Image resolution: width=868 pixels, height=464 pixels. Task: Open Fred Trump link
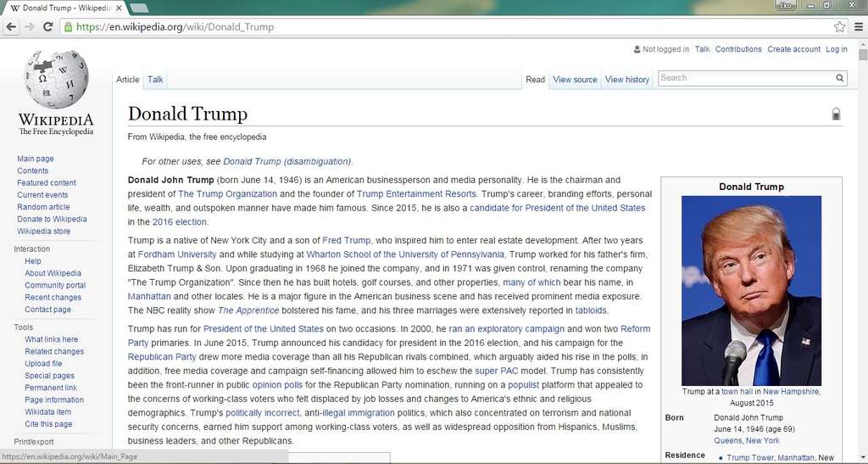pyautogui.click(x=347, y=240)
